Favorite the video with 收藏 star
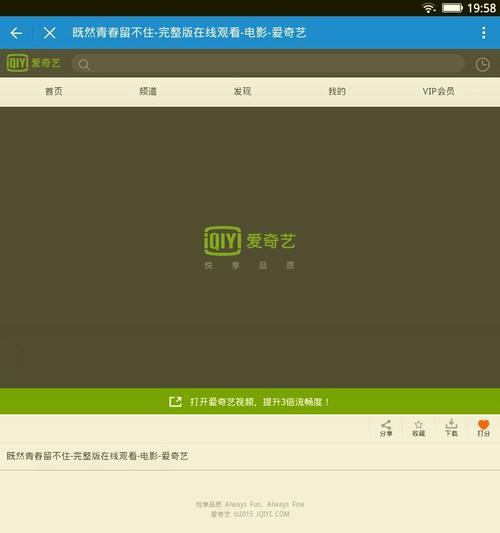The image size is (500, 533). [418, 428]
